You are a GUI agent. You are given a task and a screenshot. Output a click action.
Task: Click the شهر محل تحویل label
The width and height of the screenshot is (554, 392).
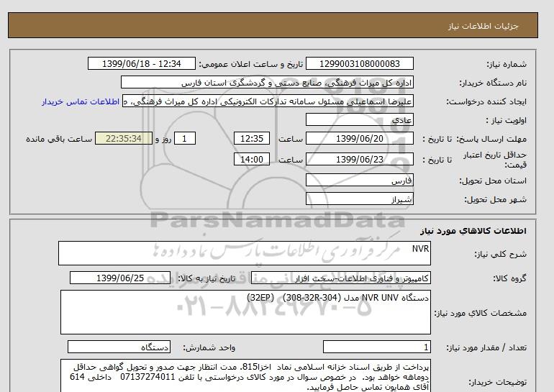coord(495,199)
